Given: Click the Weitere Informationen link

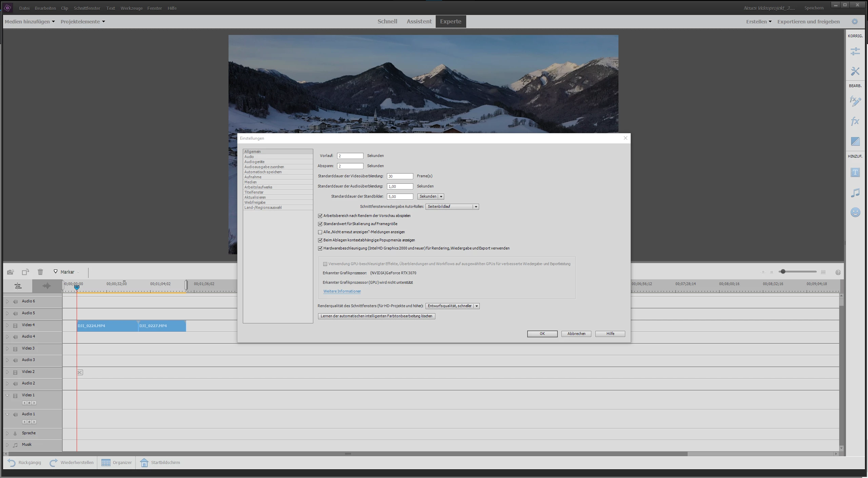Looking at the screenshot, I should click(342, 292).
